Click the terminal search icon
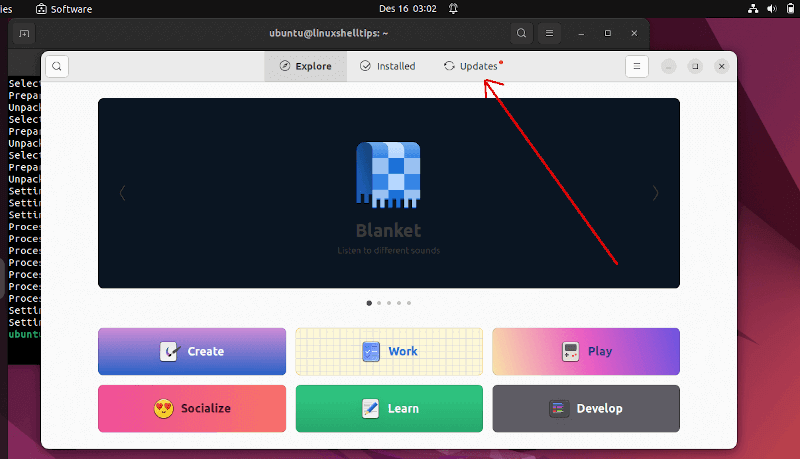800x459 pixels. [x=521, y=33]
